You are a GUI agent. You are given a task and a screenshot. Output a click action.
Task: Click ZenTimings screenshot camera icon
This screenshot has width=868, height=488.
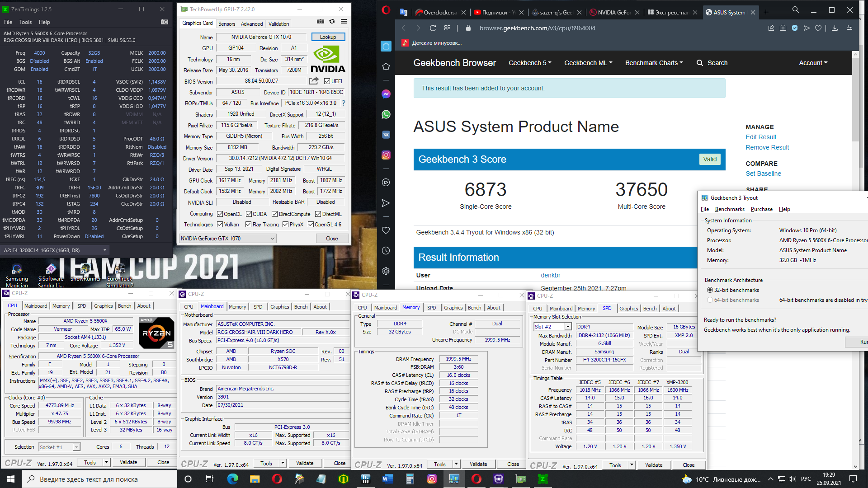[165, 22]
